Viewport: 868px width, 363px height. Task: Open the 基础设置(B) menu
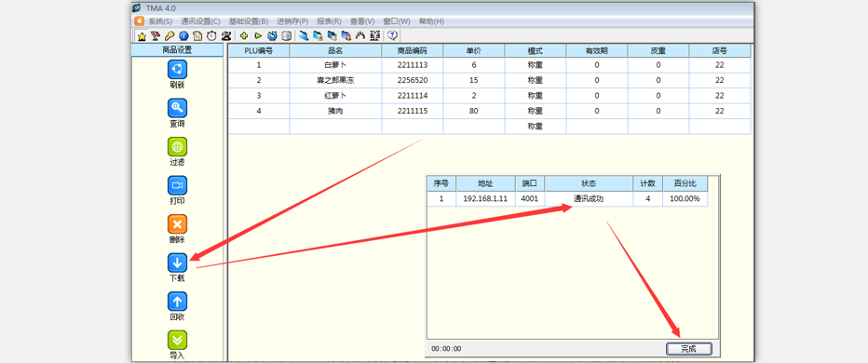[249, 21]
